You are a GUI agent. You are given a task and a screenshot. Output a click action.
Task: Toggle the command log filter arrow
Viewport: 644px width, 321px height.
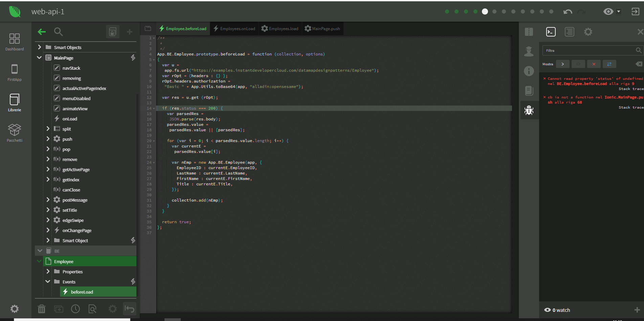tap(563, 64)
